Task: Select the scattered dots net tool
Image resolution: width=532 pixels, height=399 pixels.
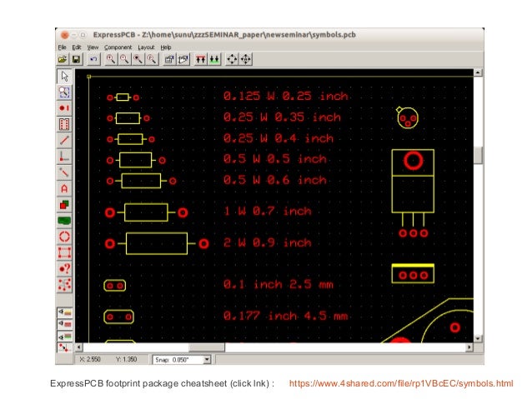Action: pos(64,285)
